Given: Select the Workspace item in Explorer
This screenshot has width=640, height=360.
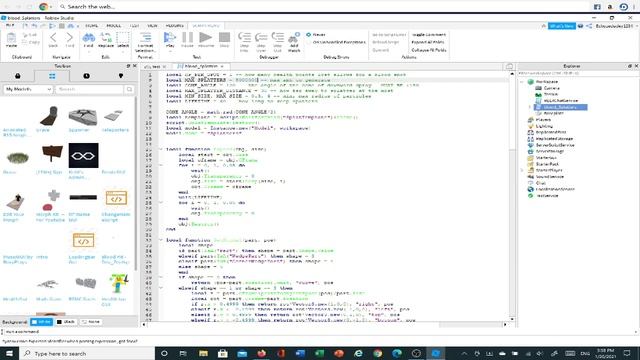Looking at the screenshot, I should pyautogui.click(x=547, y=82).
